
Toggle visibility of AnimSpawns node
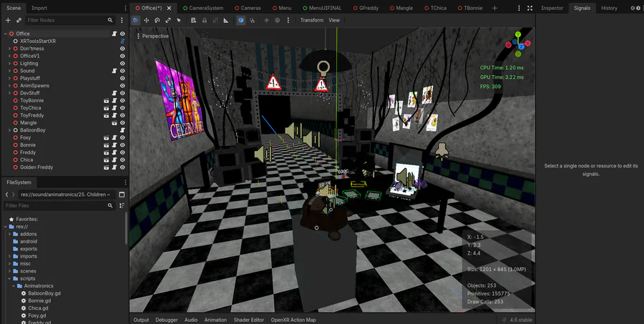(x=122, y=85)
